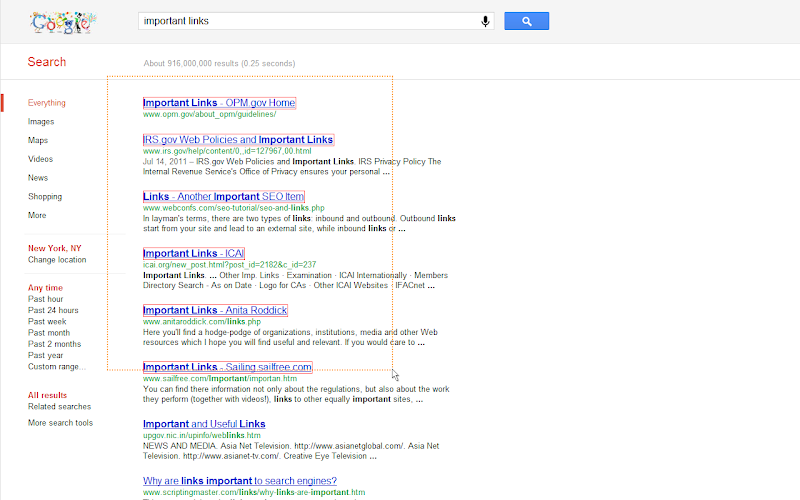Open 'Important Links - Anita Roddick' result
Viewport: 800px width, 500px height.
tap(215, 310)
